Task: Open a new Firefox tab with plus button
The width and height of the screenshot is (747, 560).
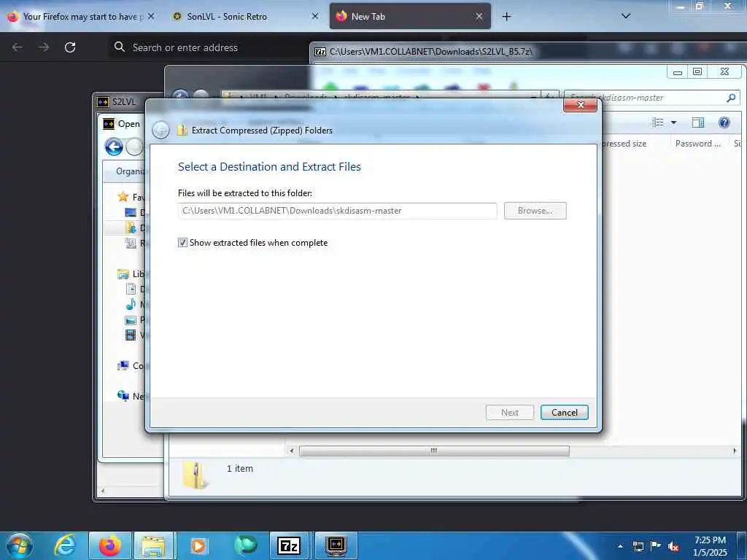Action: coord(506,17)
